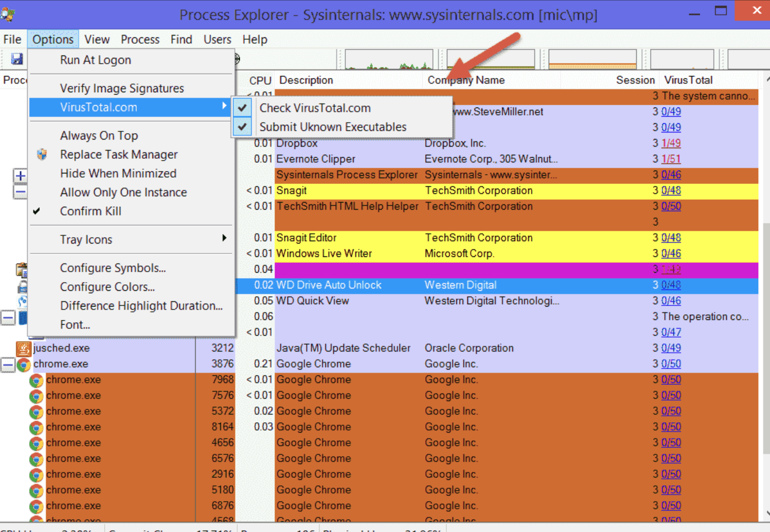Open the 0/46 result for Windows Live Writer
The image size is (770, 532).
point(671,253)
